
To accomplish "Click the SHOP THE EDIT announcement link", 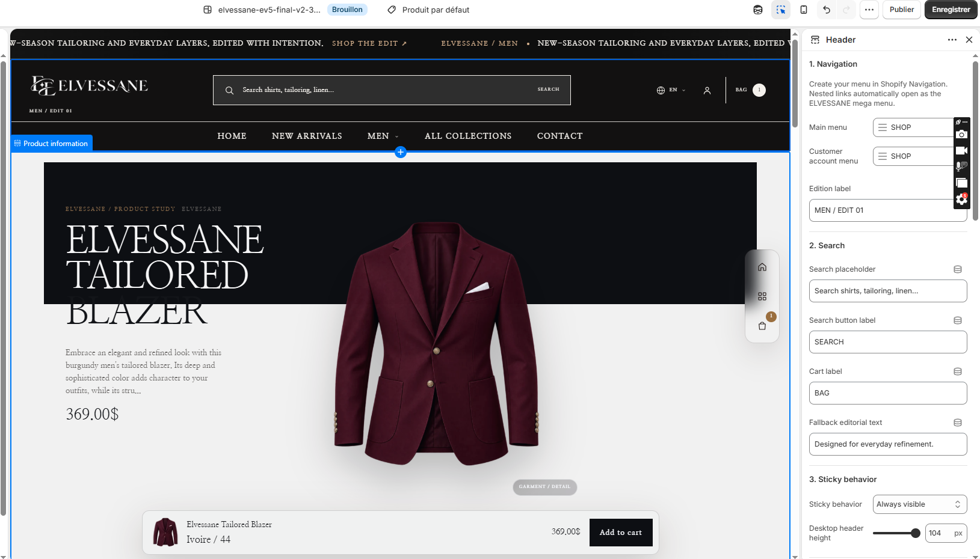I will tap(369, 43).
